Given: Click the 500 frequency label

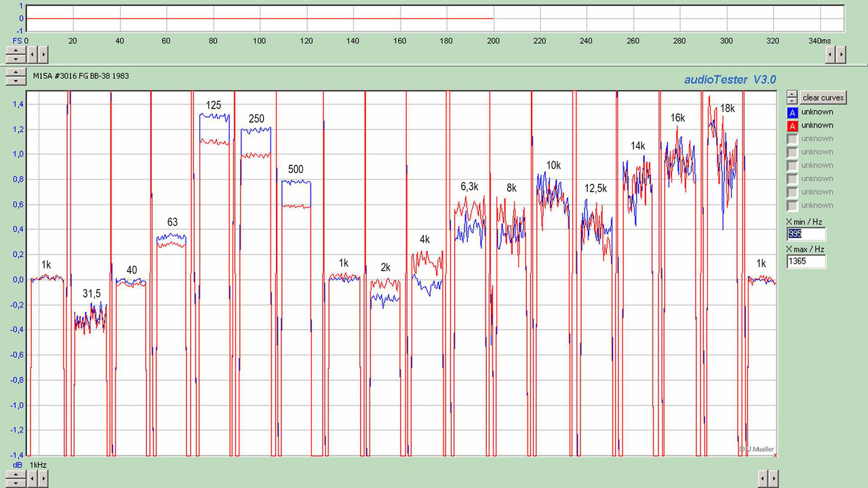Looking at the screenshot, I should pos(296,169).
